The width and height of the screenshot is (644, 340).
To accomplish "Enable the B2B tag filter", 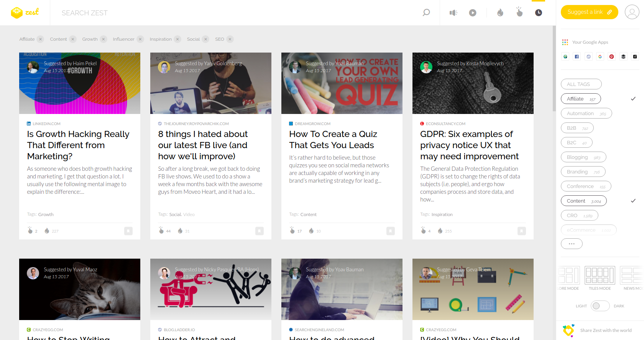I will [577, 128].
